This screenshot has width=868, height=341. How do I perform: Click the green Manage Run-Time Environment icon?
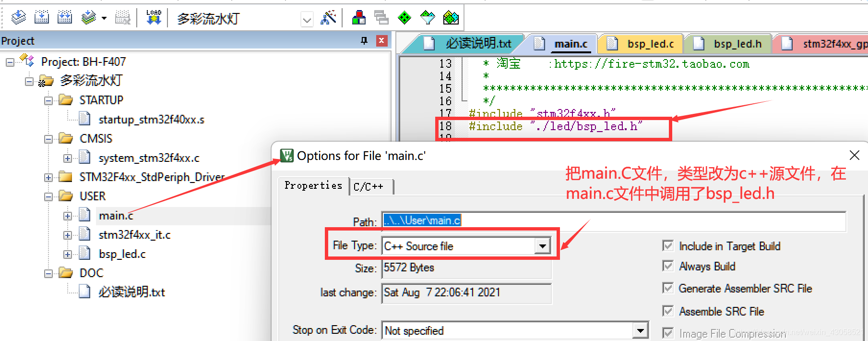(404, 18)
